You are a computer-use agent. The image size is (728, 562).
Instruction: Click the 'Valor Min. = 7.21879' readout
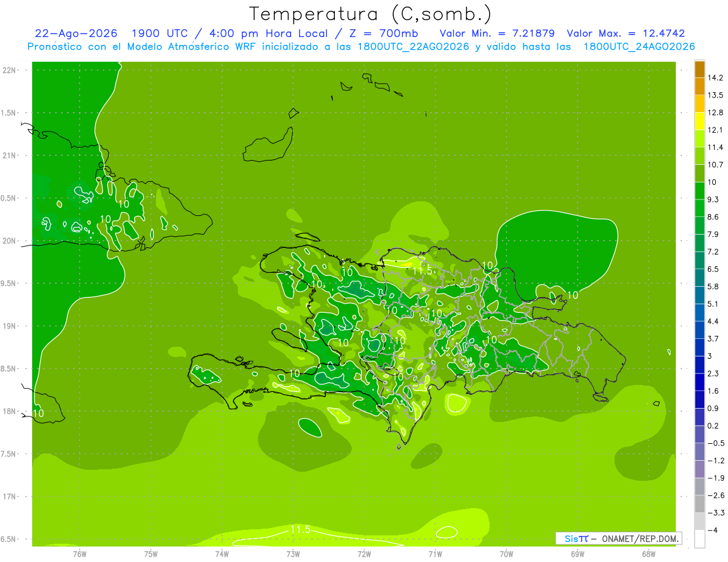(497, 34)
